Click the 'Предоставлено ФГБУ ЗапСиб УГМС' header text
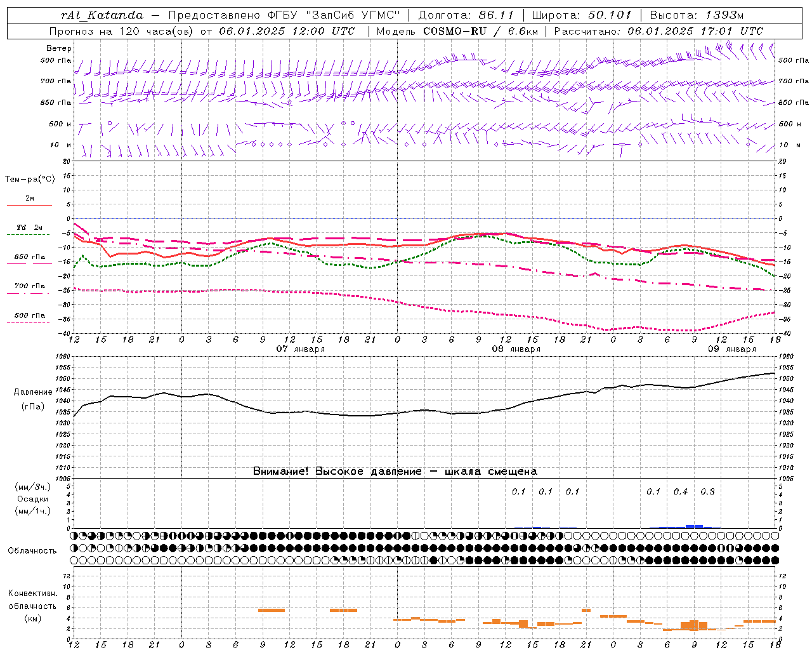 [284, 15]
